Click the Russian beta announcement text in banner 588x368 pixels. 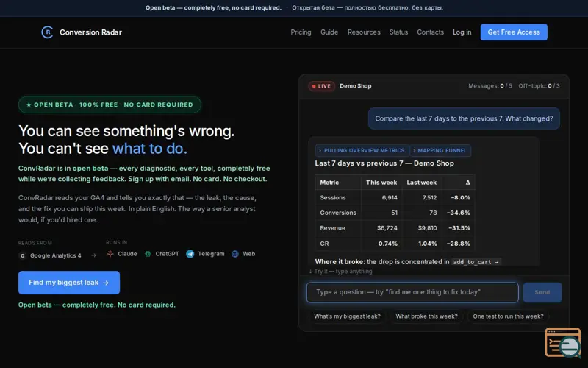[x=367, y=7]
